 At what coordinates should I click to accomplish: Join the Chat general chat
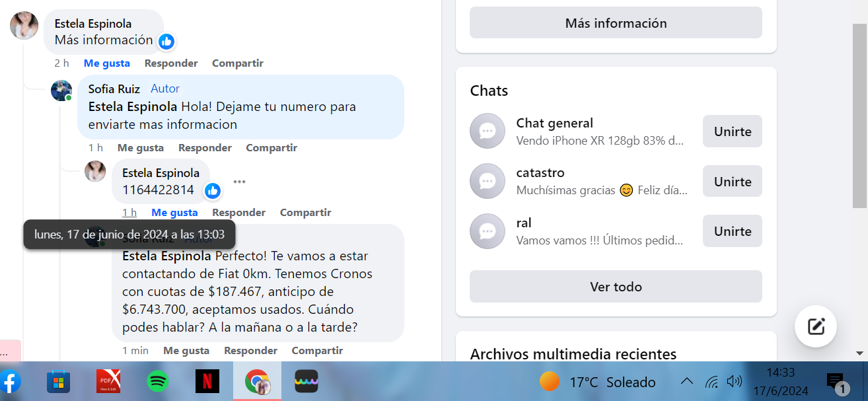coord(733,131)
